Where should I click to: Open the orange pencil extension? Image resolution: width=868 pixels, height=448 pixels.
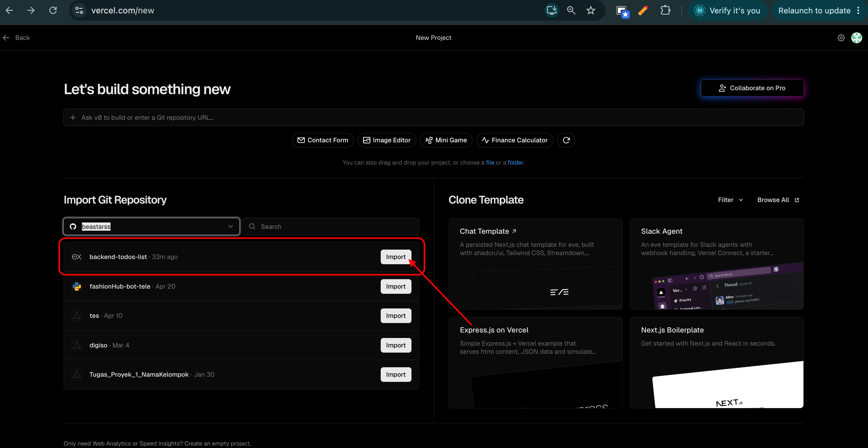(x=643, y=10)
